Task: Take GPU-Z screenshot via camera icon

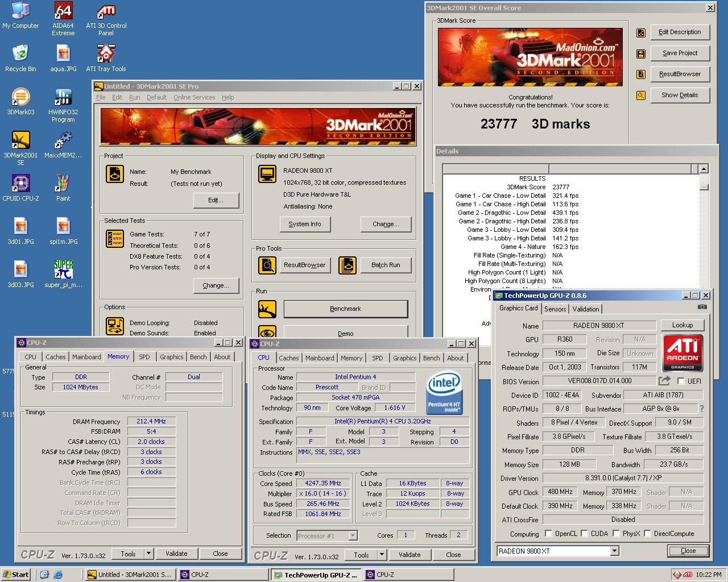Action: click(702, 307)
